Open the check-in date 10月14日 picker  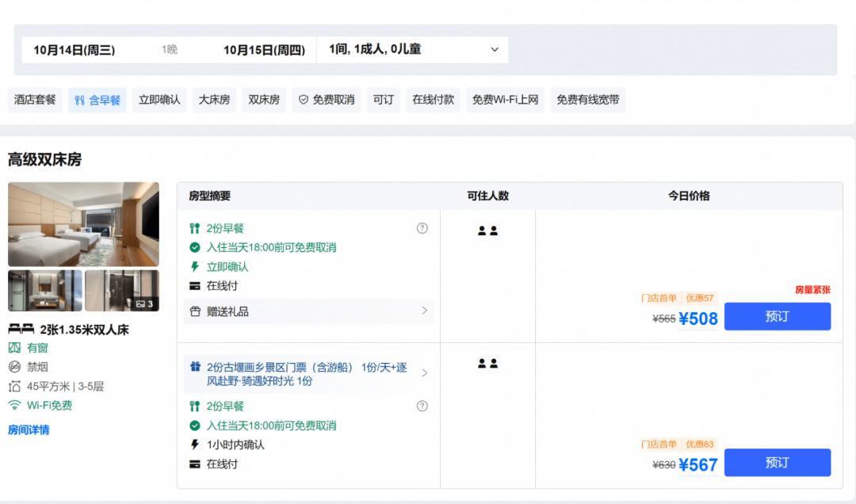[75, 50]
